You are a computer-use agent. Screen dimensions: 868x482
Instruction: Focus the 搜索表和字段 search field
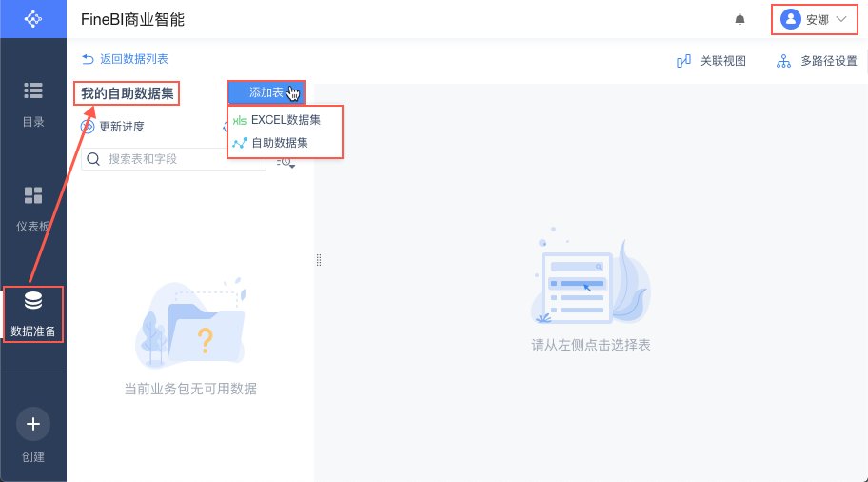pyautogui.click(x=173, y=159)
